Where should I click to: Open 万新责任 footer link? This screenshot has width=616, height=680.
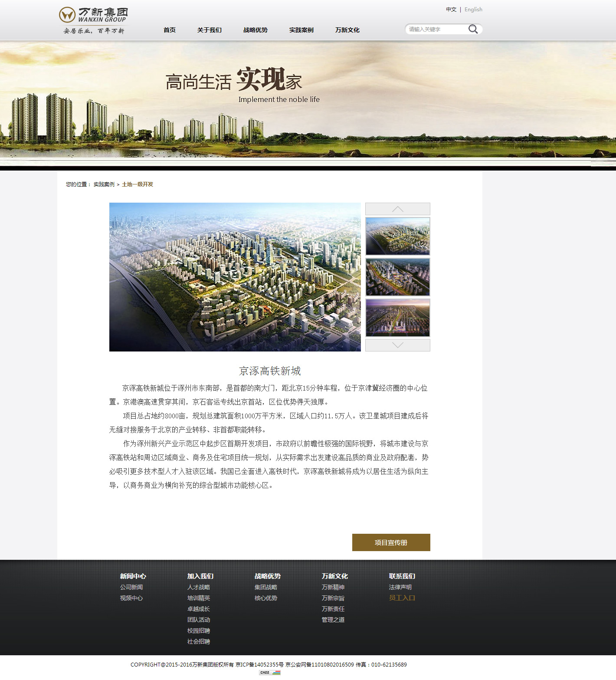pos(333,609)
